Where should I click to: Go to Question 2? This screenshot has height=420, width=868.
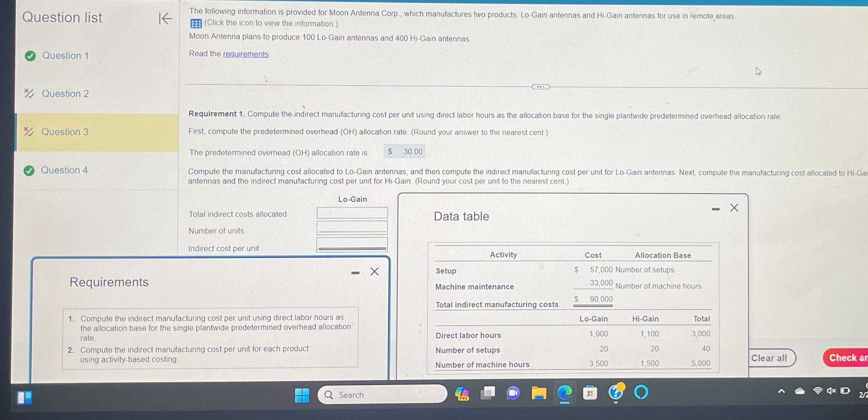click(x=65, y=94)
